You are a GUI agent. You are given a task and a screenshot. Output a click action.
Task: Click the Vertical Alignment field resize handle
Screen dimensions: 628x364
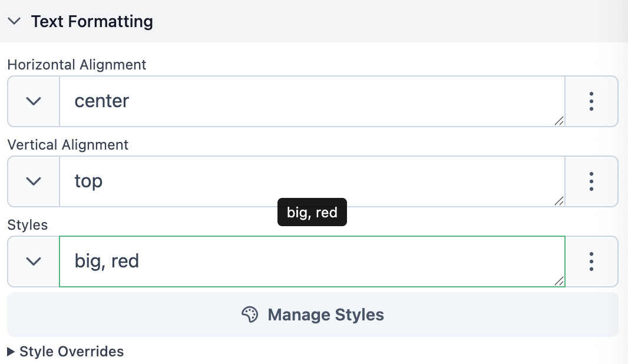pos(559,201)
